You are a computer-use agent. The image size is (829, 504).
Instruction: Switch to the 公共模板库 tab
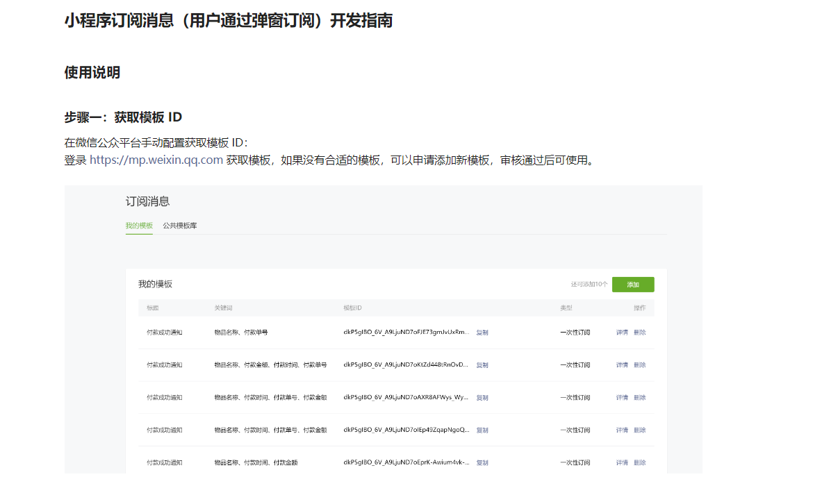point(180,226)
